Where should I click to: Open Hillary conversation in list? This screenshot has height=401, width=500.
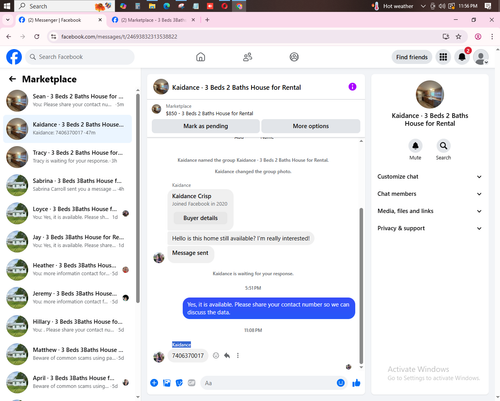(68, 326)
